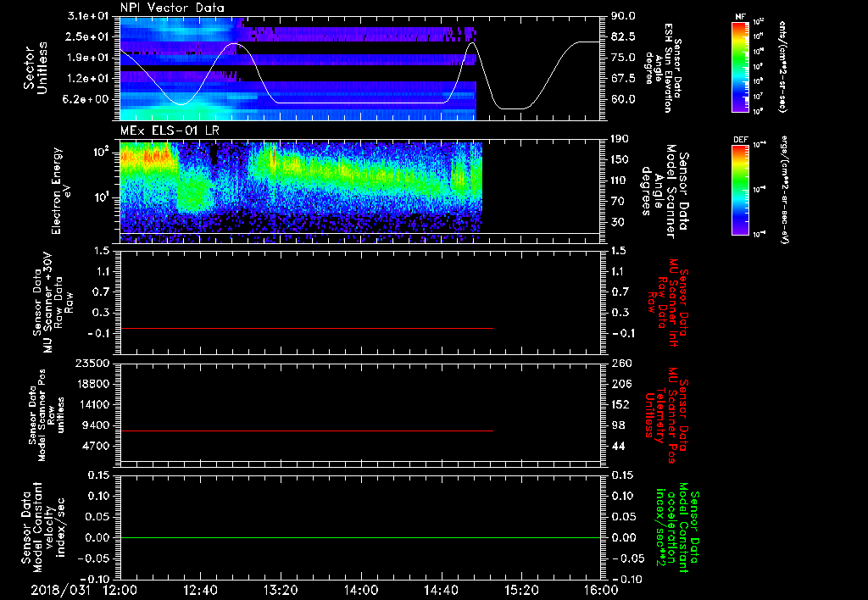Click the 'ESH Sun Elevation Angle' axis title
The width and height of the screenshot is (868, 600).
click(x=664, y=68)
